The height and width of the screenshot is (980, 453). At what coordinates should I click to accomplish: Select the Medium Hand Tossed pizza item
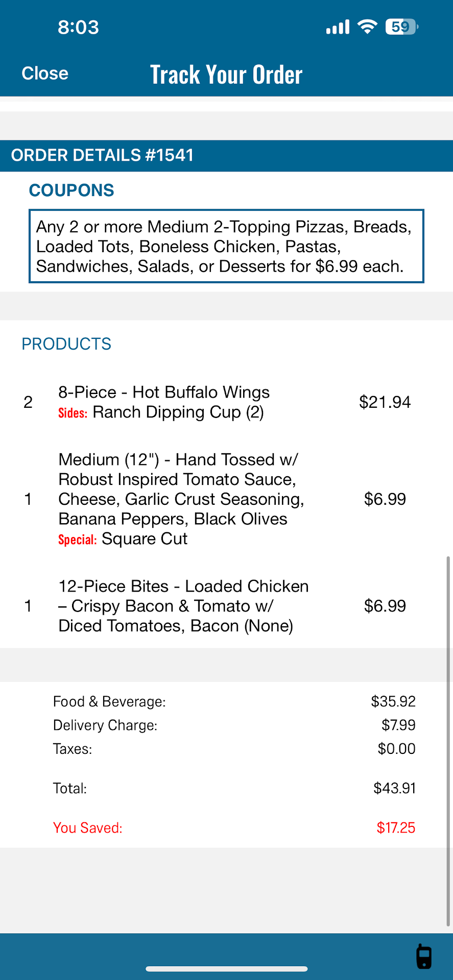tap(181, 489)
